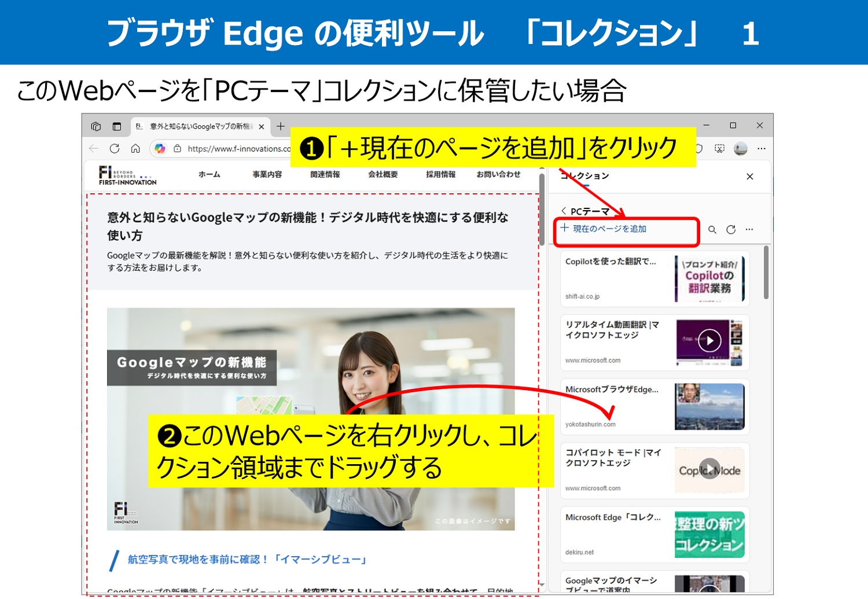Refresh the collection list
Screen dimensions: 868x599
tap(731, 230)
